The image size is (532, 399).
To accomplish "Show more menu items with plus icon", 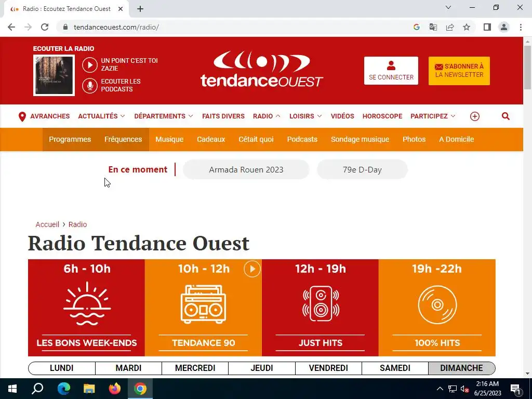I will point(475,116).
